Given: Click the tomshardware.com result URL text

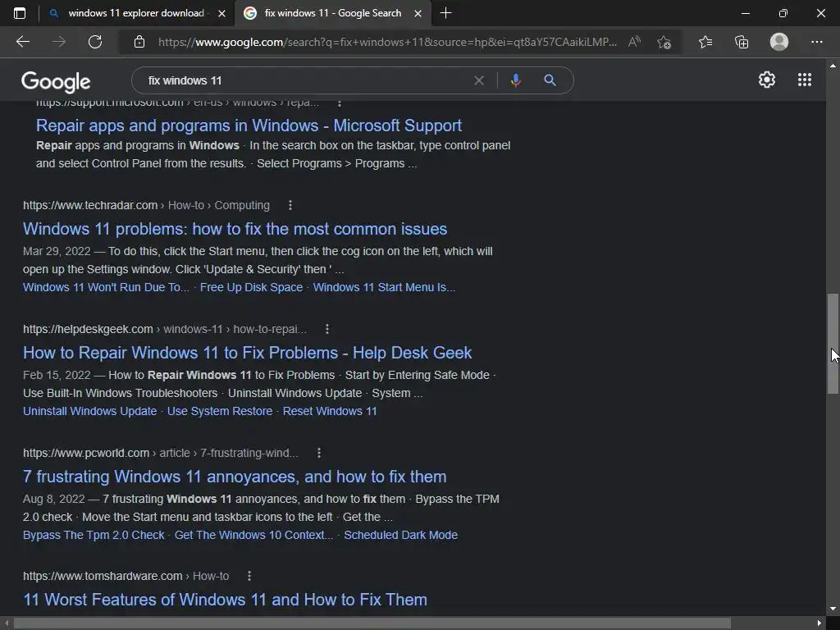Looking at the screenshot, I should [126, 576].
